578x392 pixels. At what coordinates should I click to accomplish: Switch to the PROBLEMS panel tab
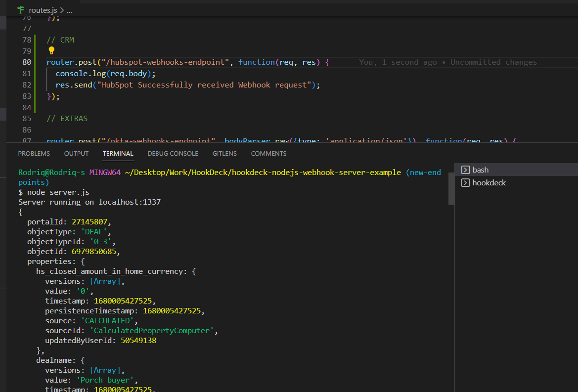click(34, 154)
